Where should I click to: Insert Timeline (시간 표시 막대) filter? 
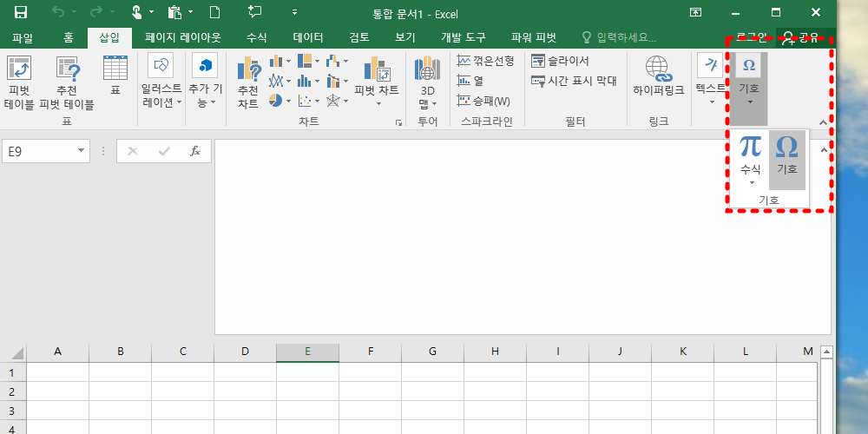click(574, 81)
